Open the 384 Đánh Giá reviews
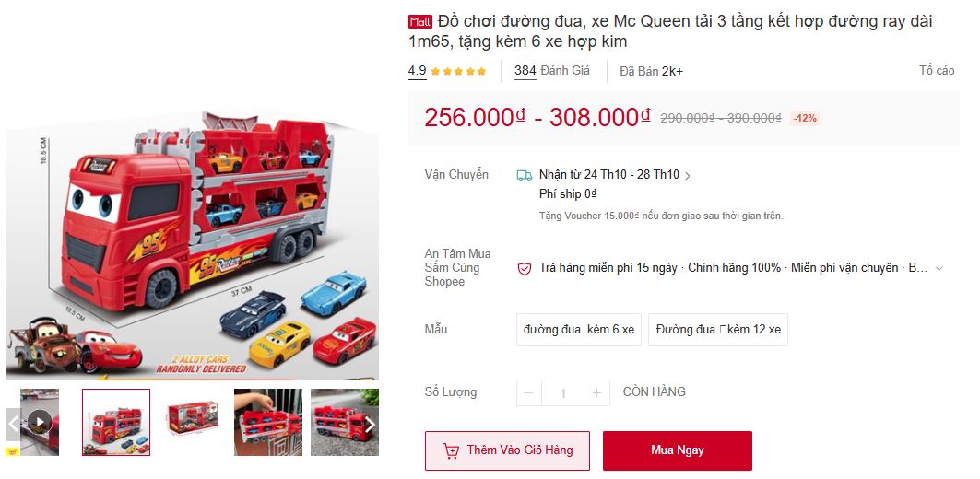This screenshot has height=479, width=980. (x=552, y=71)
